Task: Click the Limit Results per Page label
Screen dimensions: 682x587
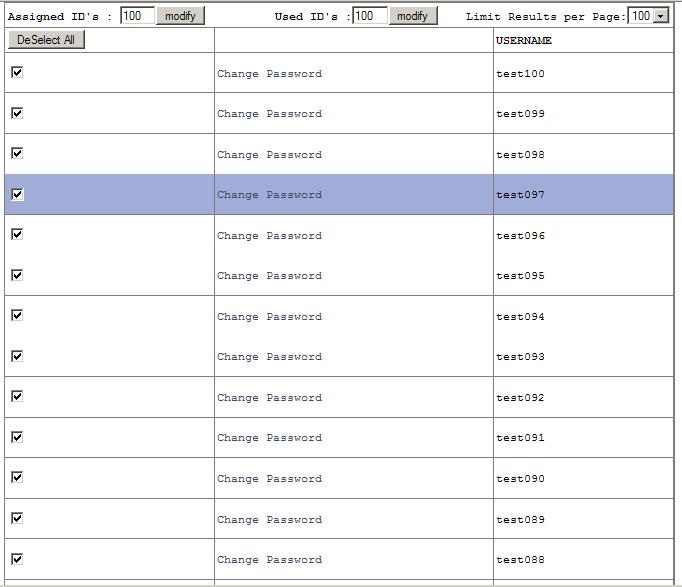Action: [x=546, y=17]
